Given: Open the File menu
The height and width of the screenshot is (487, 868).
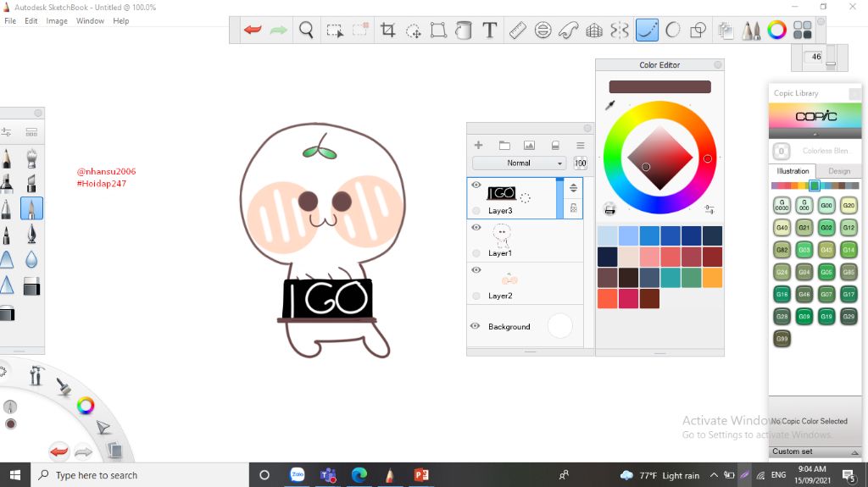Looking at the screenshot, I should pyautogui.click(x=10, y=21).
